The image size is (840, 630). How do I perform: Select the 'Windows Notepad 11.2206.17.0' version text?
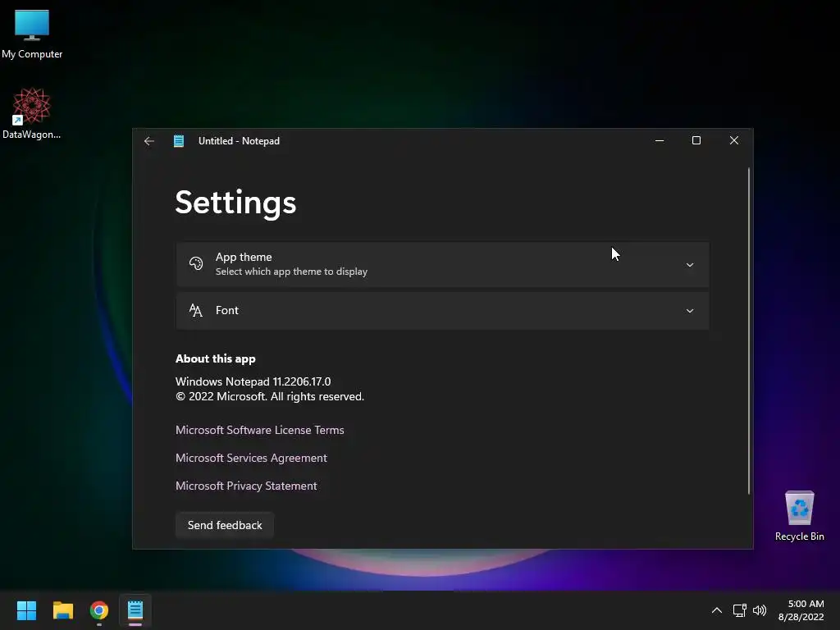[253, 381]
